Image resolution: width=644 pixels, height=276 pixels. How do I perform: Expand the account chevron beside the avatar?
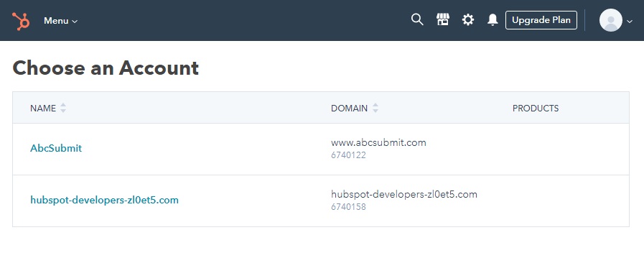pos(630,22)
